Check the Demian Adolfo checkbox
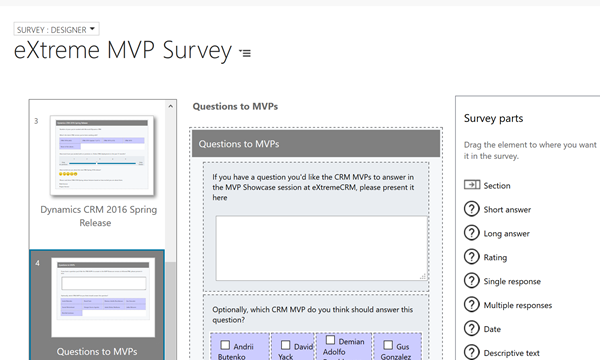 tap(330, 340)
